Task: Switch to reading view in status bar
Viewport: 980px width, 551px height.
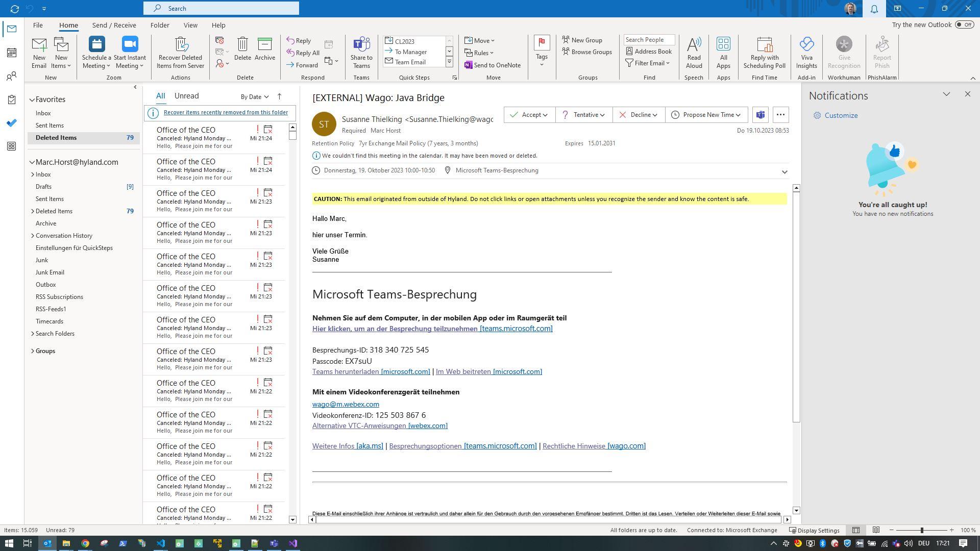Action: click(876, 530)
